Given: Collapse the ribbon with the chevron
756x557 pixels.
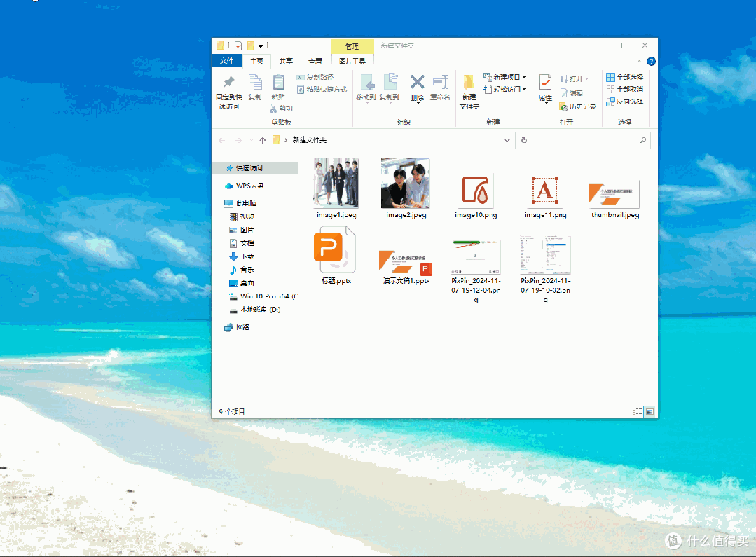Looking at the screenshot, I should coord(639,61).
